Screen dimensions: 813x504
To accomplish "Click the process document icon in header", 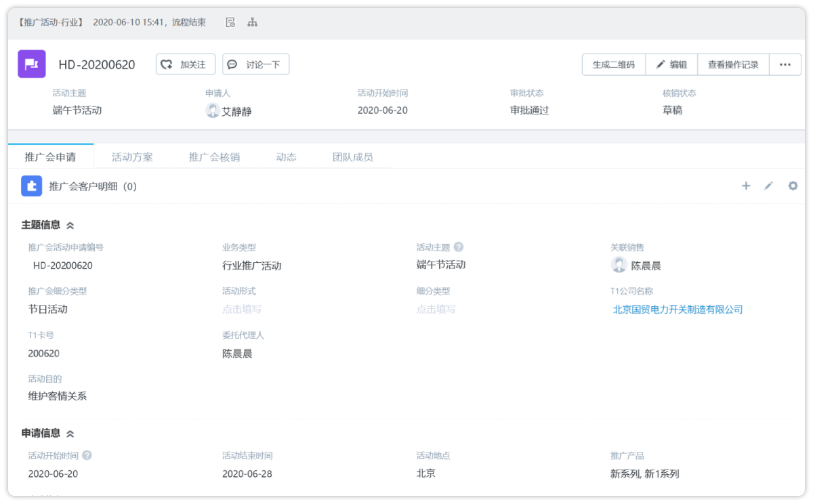I will tap(230, 22).
